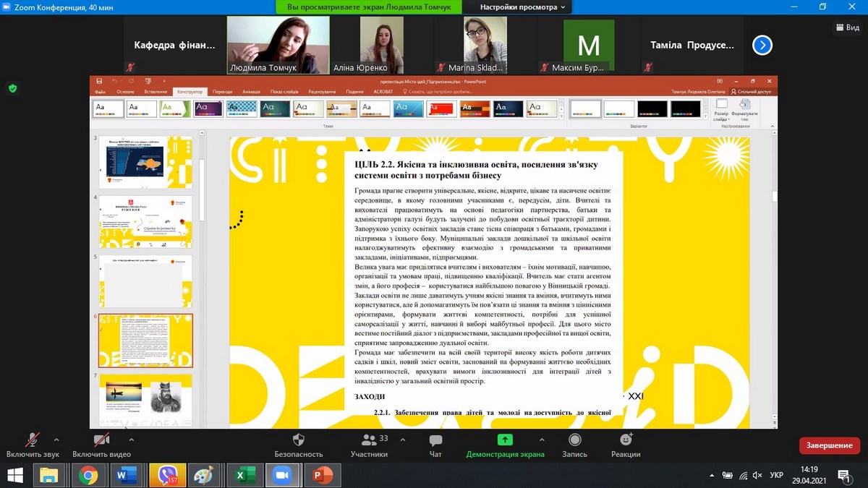Switch to the Переходи ribbon tab

[223, 92]
